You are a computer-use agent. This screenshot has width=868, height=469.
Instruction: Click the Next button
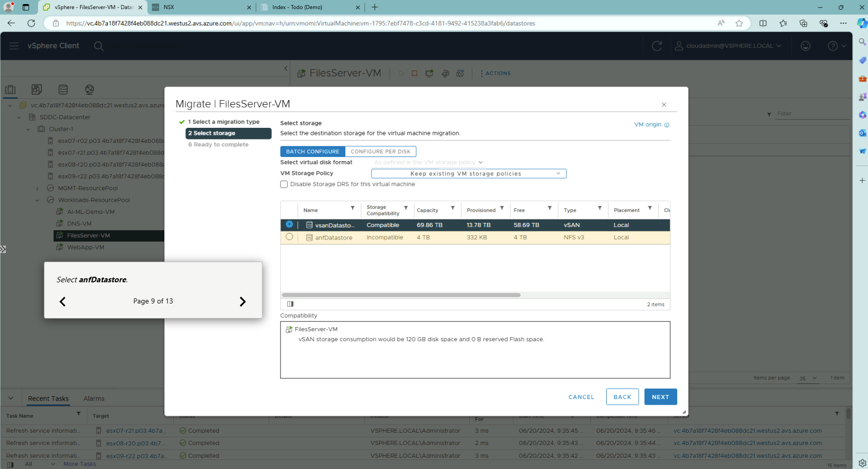pos(661,397)
